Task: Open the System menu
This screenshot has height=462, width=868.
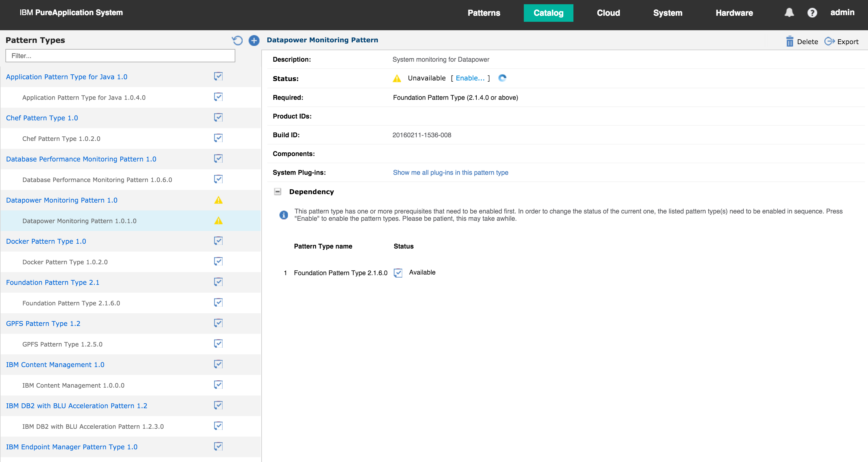Action: 667,13
